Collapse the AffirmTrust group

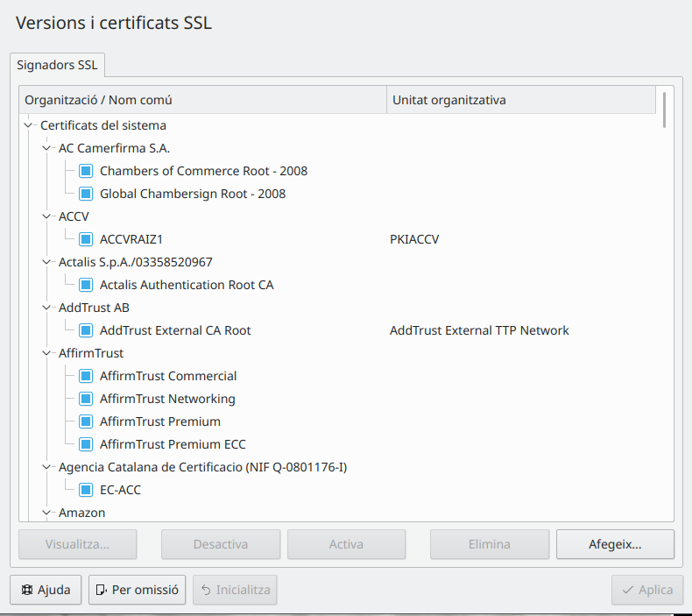click(48, 353)
